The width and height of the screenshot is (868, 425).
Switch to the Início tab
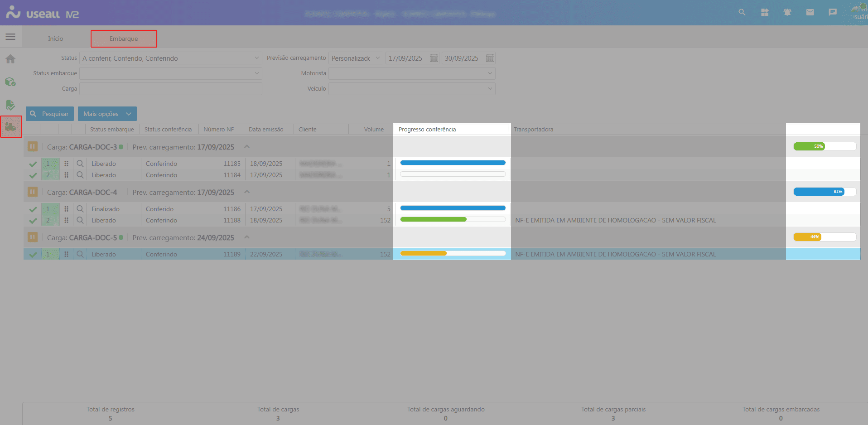coord(56,39)
